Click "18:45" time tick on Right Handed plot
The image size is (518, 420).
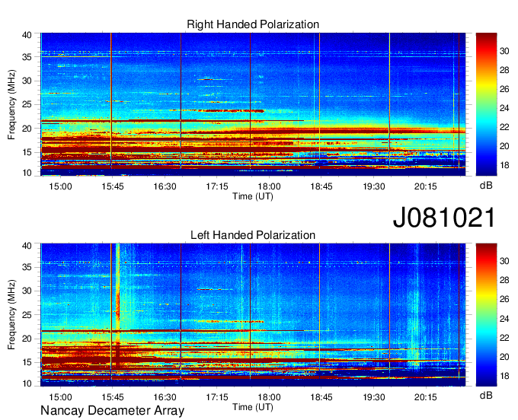tap(321, 186)
